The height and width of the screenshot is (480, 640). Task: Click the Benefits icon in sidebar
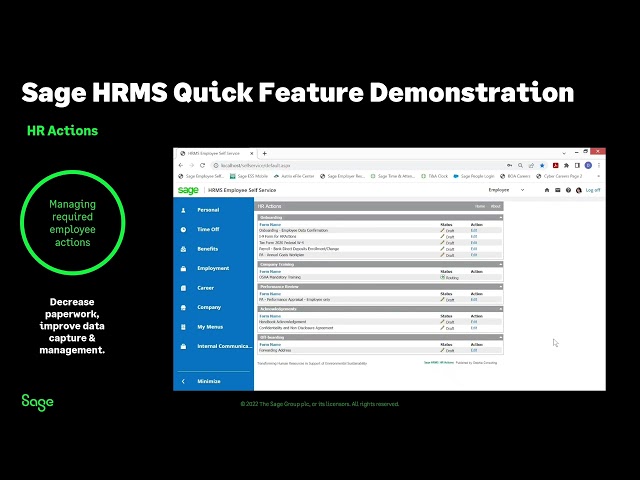pyautogui.click(x=183, y=249)
